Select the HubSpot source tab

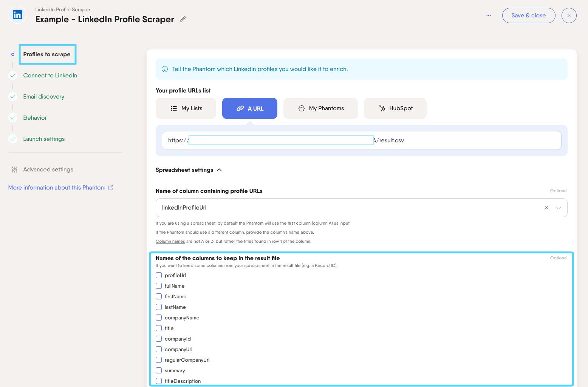395,108
